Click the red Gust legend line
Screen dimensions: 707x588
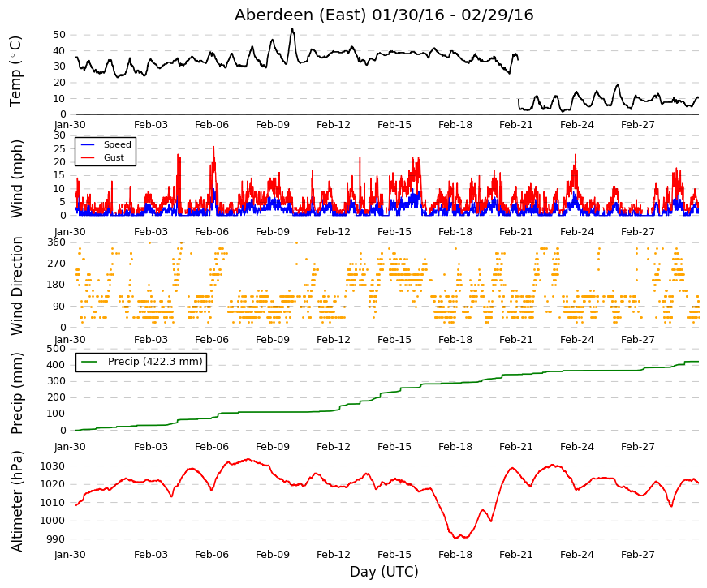pyautogui.click(x=88, y=157)
